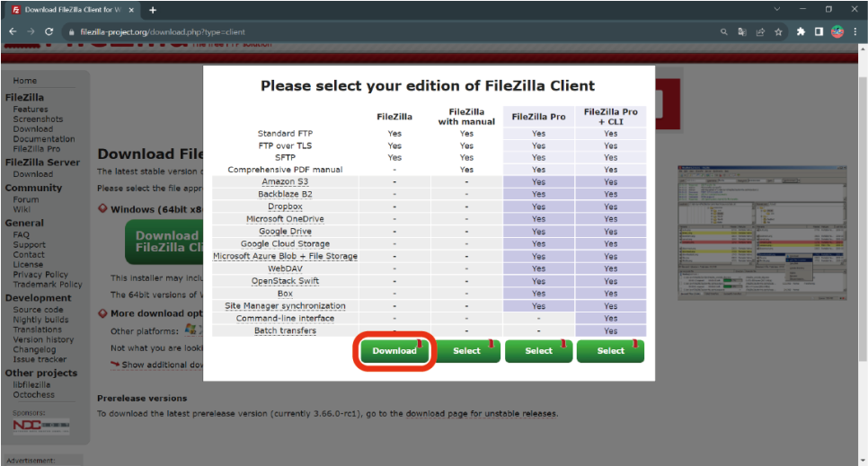Open FileZilla Pro sidebar link
868x466 pixels.
37,149
